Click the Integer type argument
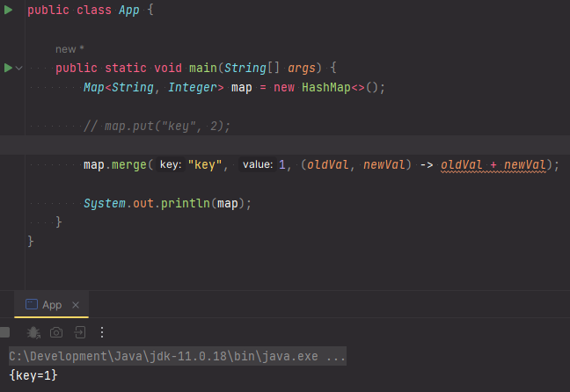The width and height of the screenshot is (570, 392). pyautogui.click(x=193, y=88)
